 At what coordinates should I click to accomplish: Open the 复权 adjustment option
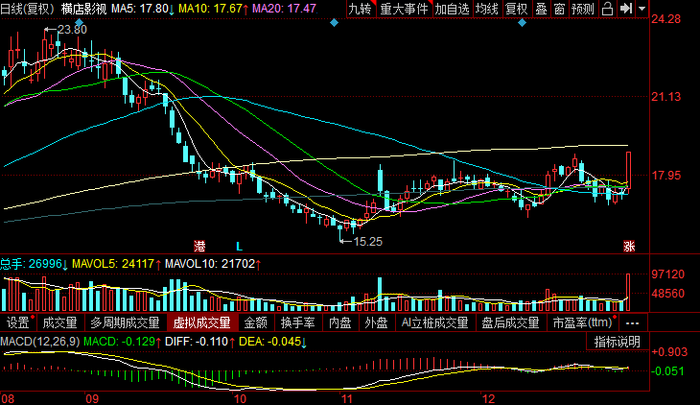(x=517, y=8)
